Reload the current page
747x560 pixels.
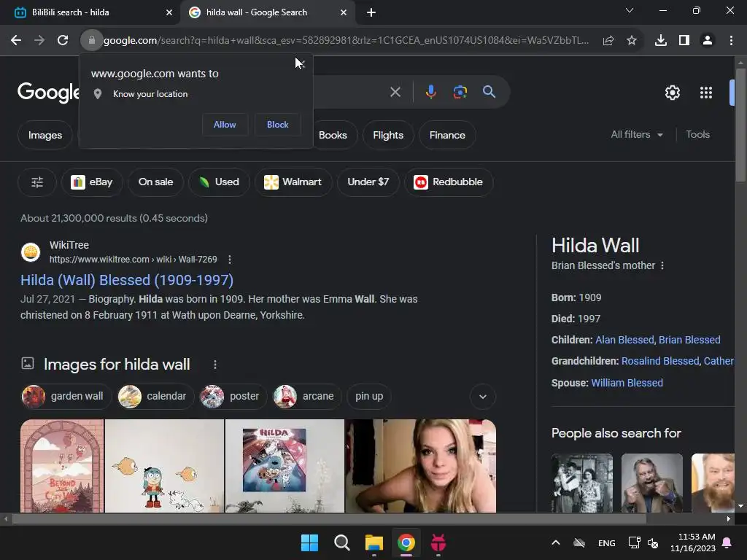[x=63, y=41]
